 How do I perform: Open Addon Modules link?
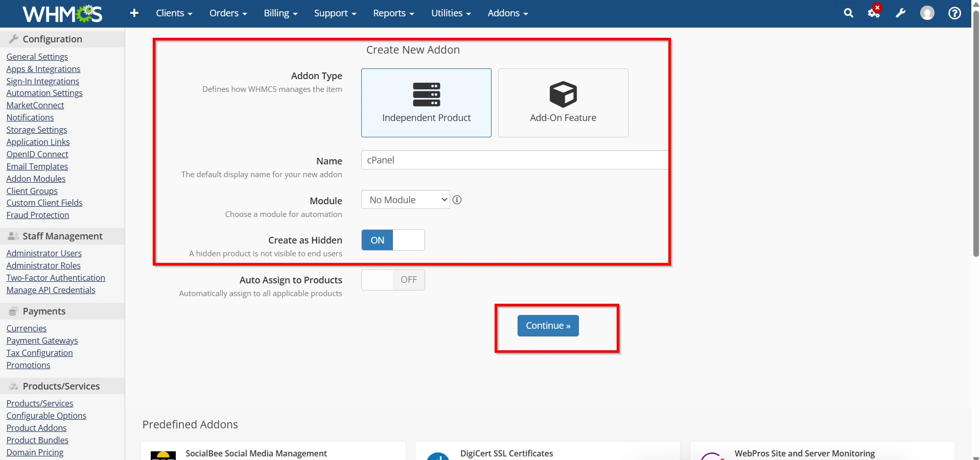36,179
